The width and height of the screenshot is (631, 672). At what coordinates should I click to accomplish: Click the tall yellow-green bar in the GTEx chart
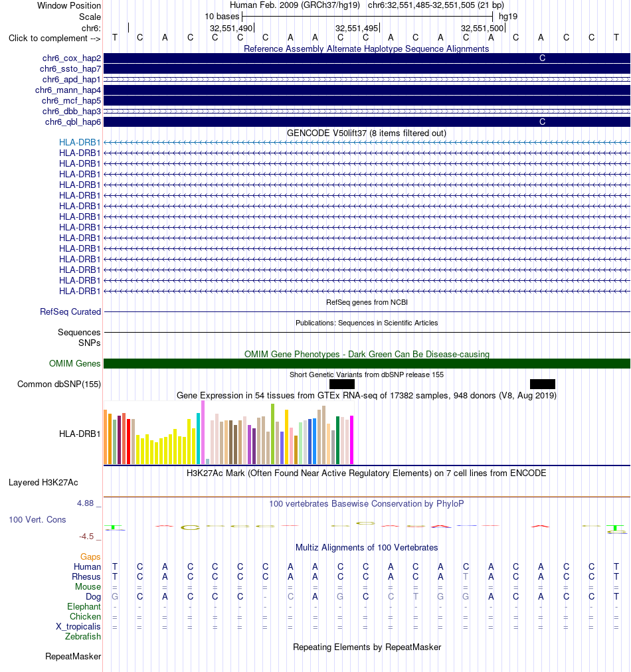[272, 434]
